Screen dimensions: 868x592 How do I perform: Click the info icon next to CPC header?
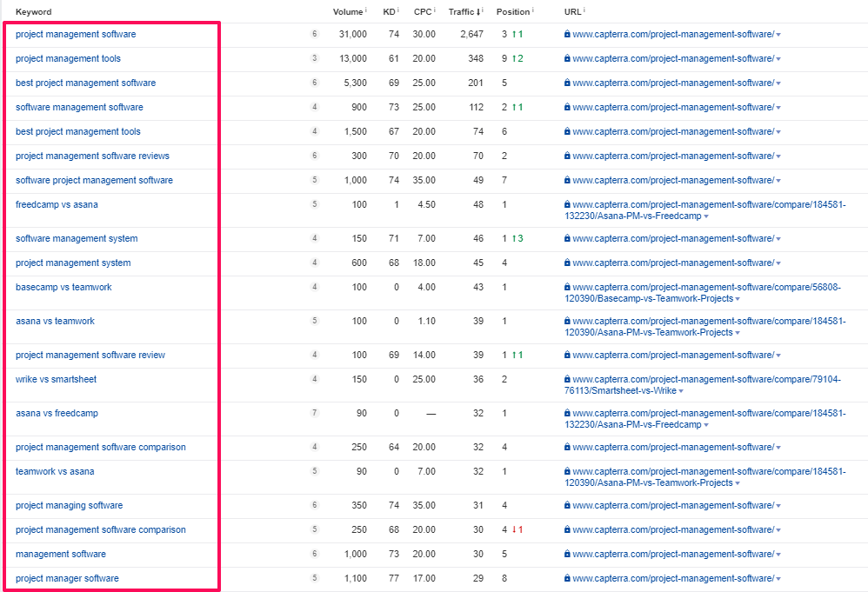point(435,10)
